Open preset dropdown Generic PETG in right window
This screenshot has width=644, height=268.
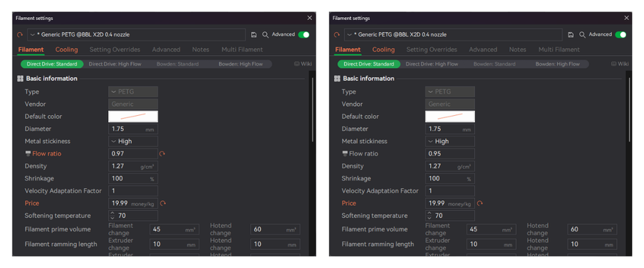(x=453, y=35)
